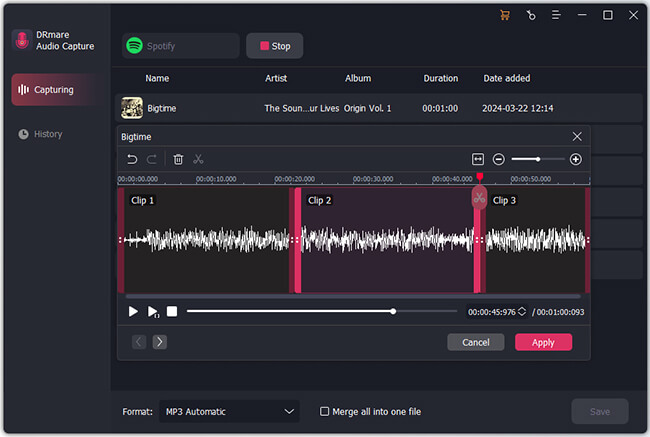The image size is (650, 437).
Task: Click the Artist column header
Action: (276, 78)
